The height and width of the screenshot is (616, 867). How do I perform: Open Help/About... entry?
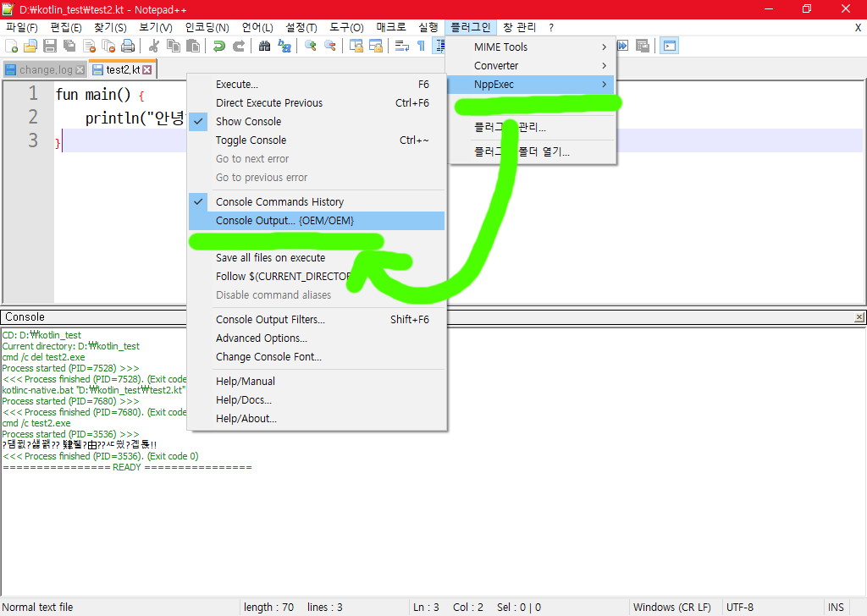click(x=317, y=419)
